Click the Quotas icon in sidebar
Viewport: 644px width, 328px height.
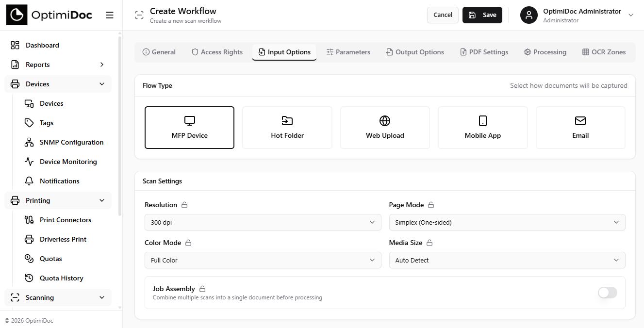(29, 259)
